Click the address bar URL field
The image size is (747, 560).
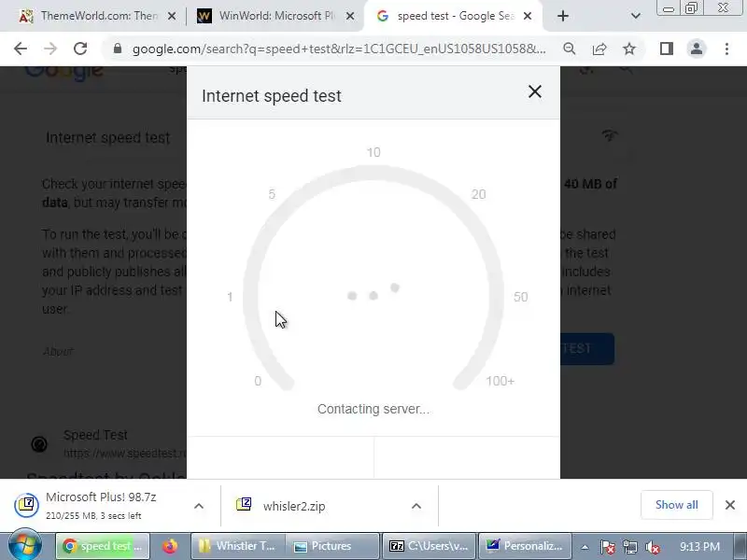tap(338, 49)
